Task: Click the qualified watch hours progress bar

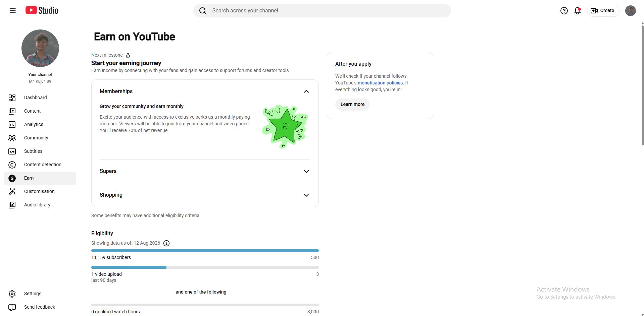Action: tap(205, 305)
